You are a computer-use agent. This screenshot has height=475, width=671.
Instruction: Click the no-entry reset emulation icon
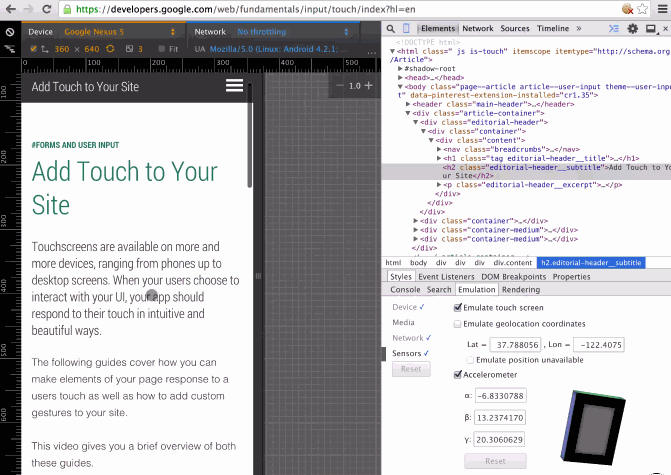pos(9,32)
